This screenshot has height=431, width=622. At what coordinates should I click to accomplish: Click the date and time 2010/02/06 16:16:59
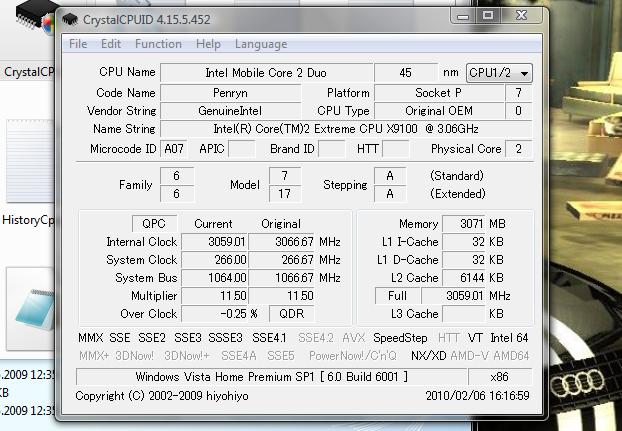(477, 396)
